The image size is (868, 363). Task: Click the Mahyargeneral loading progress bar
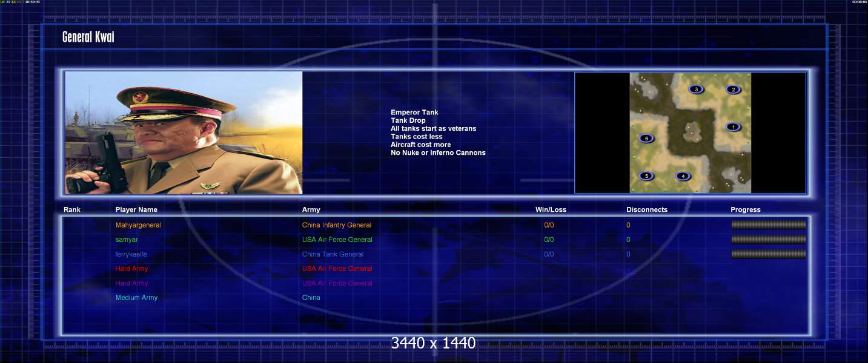pos(769,224)
